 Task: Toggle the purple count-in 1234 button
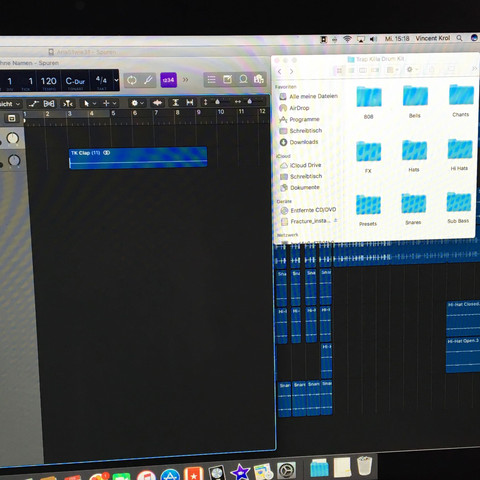(x=168, y=80)
